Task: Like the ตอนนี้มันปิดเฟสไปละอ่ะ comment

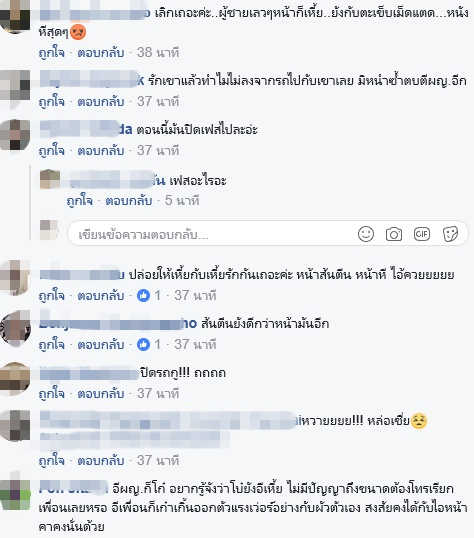Action: [51, 151]
